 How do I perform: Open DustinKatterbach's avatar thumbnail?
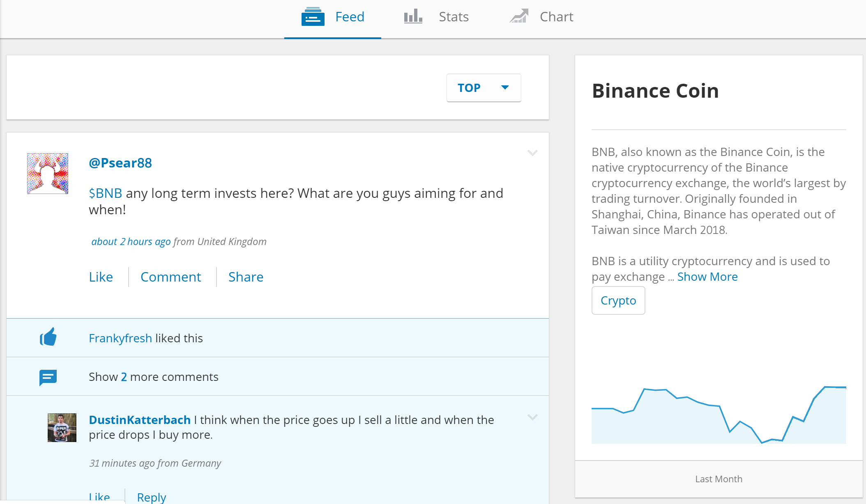pyautogui.click(x=62, y=428)
